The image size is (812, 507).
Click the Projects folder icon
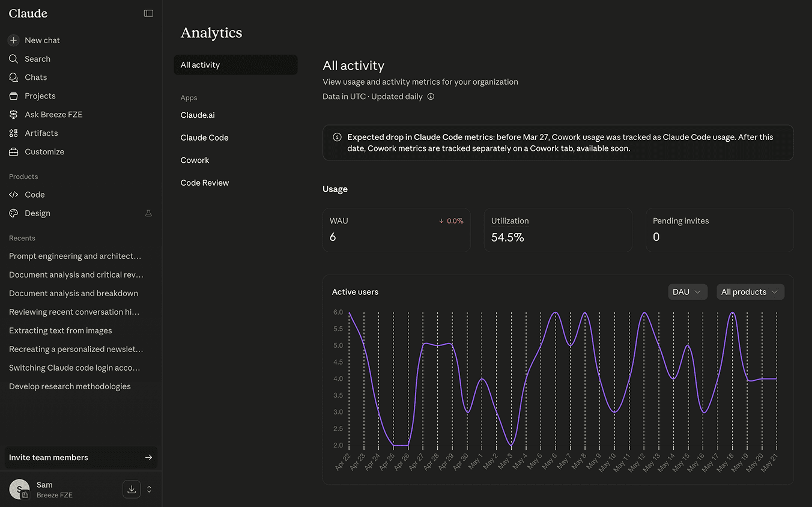[13, 96]
